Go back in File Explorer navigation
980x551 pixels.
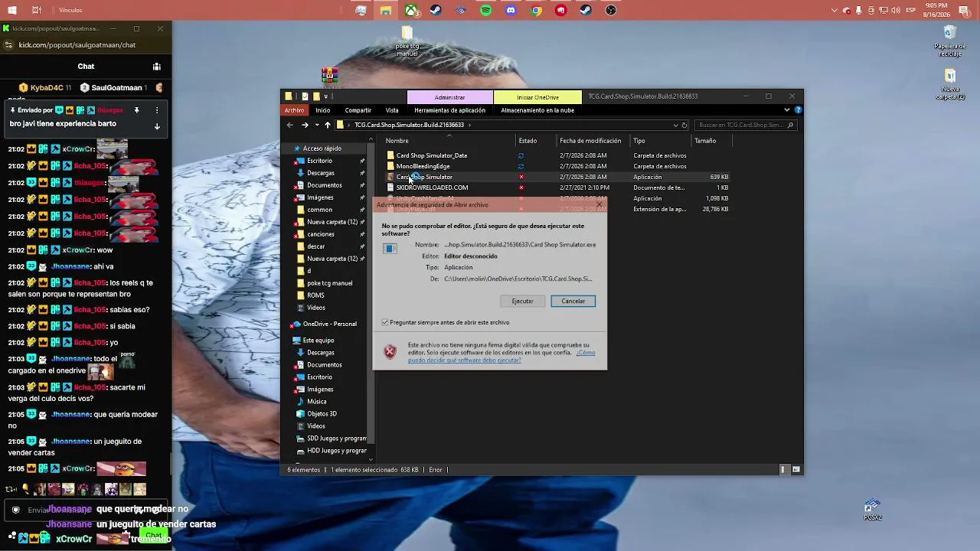289,125
